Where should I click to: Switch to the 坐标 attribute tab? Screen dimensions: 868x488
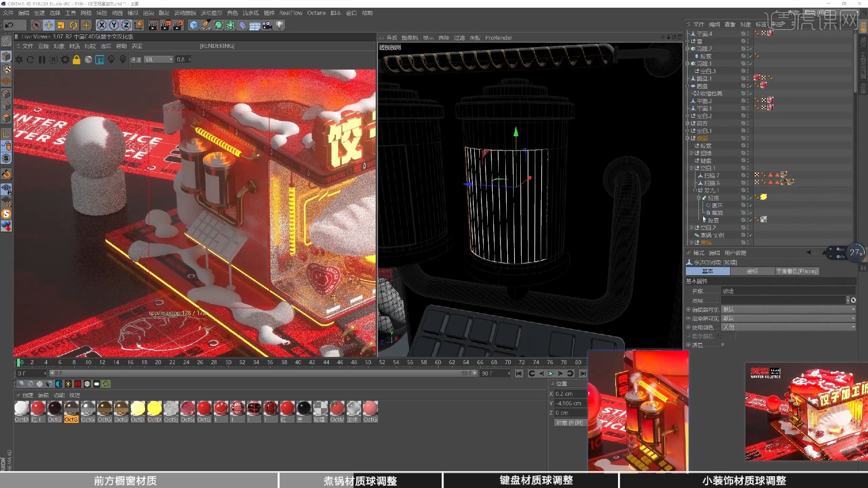pos(752,271)
